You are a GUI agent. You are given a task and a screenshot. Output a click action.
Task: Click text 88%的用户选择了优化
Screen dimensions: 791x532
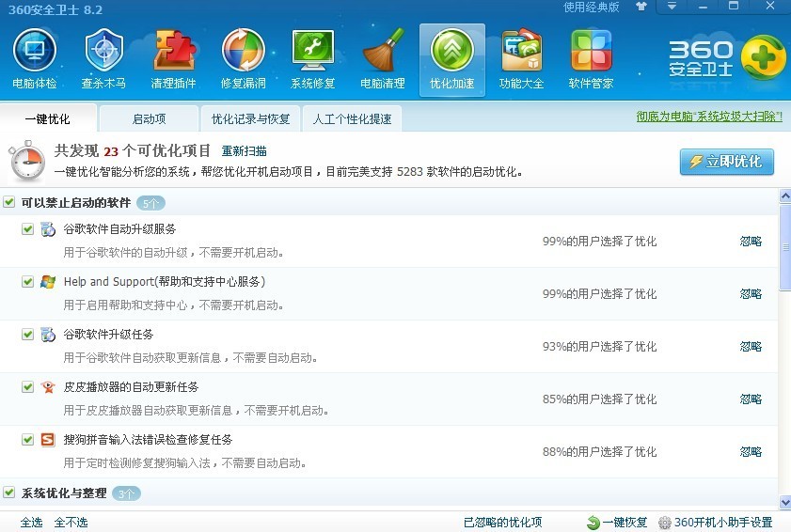tap(599, 451)
